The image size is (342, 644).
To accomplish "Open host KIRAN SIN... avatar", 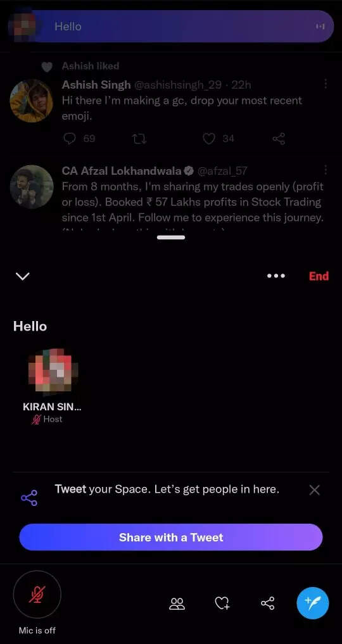I will (53, 370).
